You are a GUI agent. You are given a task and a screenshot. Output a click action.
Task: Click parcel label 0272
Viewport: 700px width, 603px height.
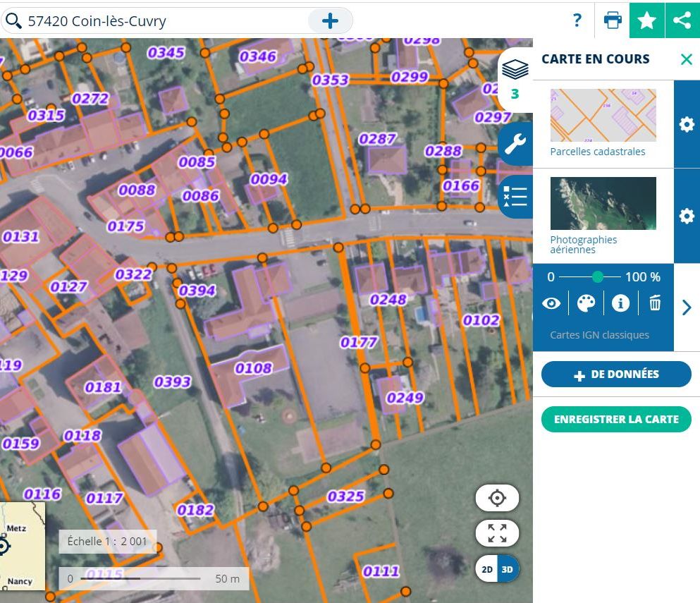coord(90,98)
